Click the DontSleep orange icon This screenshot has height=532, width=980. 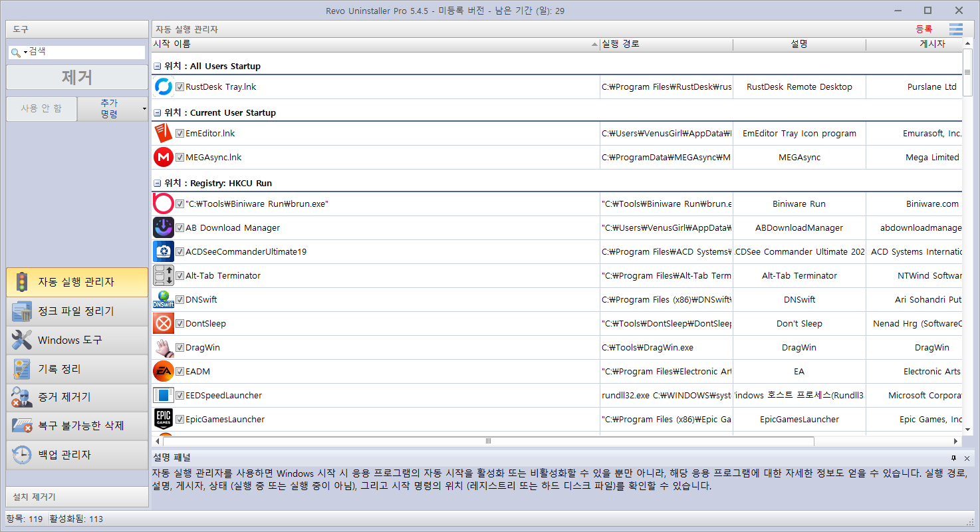(164, 324)
